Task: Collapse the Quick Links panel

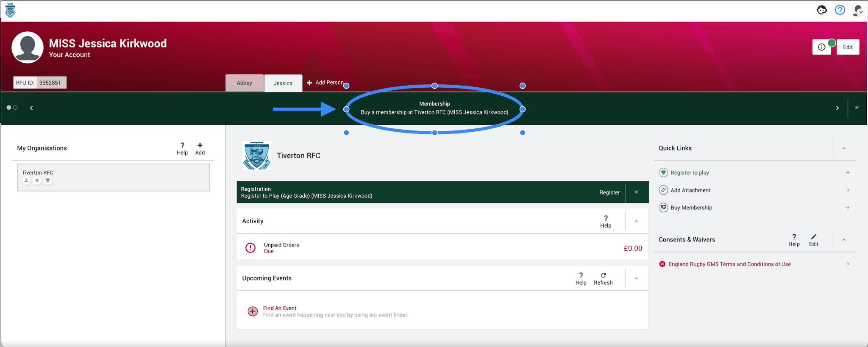Action: point(844,148)
